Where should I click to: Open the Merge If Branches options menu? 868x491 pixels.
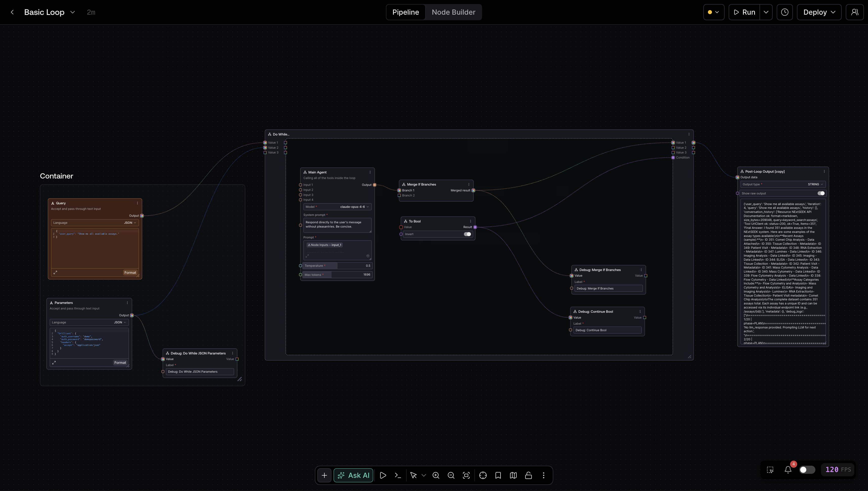click(469, 185)
